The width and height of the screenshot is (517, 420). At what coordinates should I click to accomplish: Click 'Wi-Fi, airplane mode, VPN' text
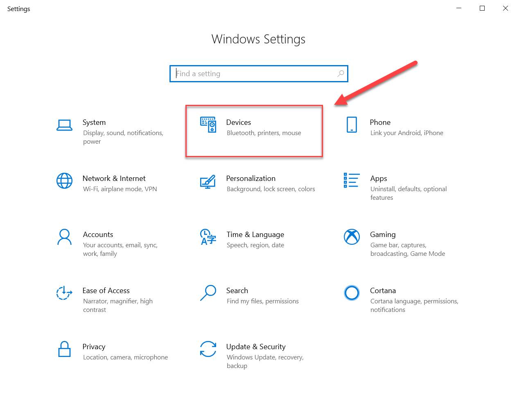click(x=120, y=189)
